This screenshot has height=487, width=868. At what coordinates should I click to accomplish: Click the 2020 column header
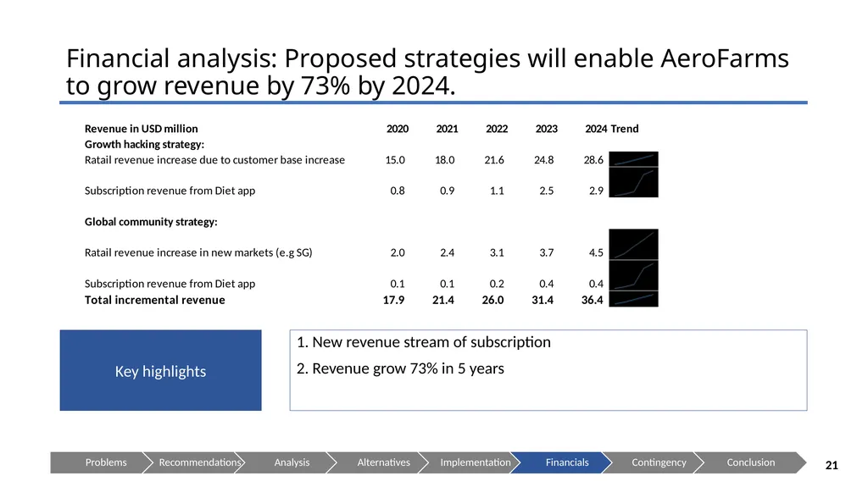(x=398, y=129)
